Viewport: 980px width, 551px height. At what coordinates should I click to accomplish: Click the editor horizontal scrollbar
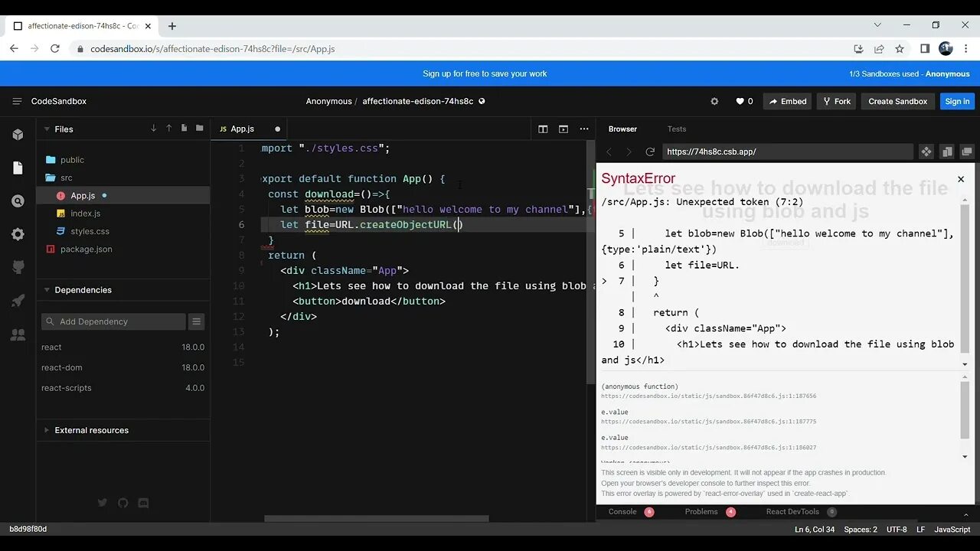tap(376, 519)
